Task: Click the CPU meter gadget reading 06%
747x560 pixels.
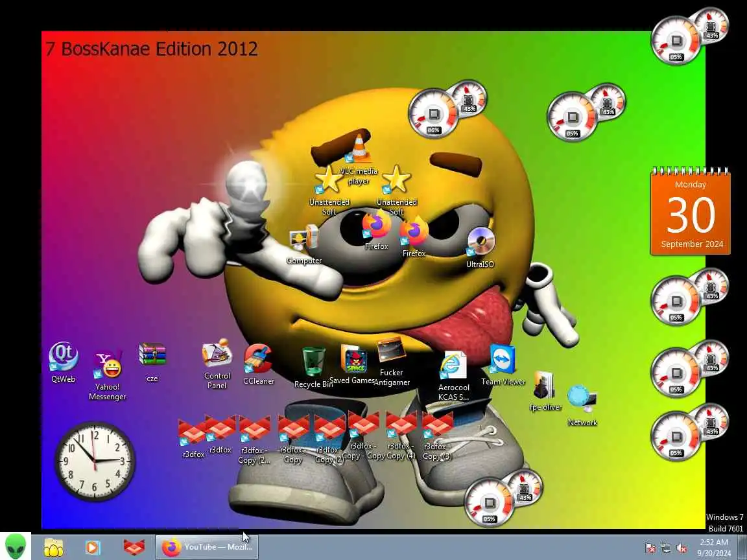Action: click(x=447, y=110)
